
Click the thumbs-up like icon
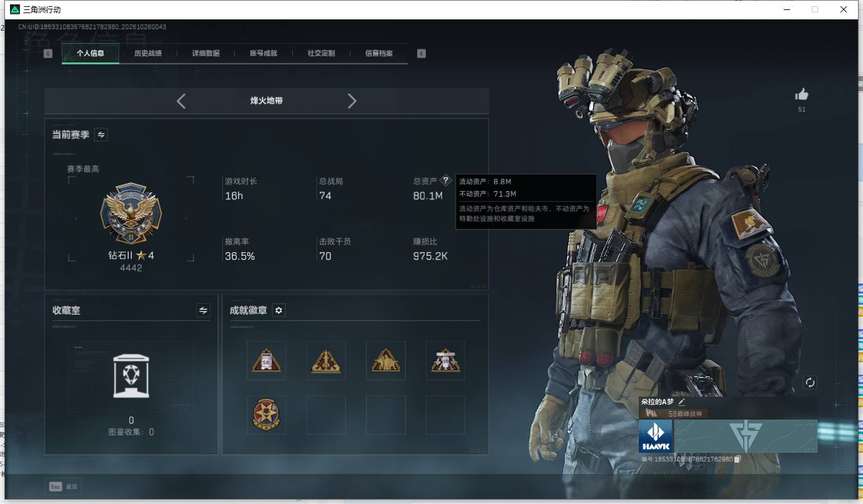[x=802, y=94]
